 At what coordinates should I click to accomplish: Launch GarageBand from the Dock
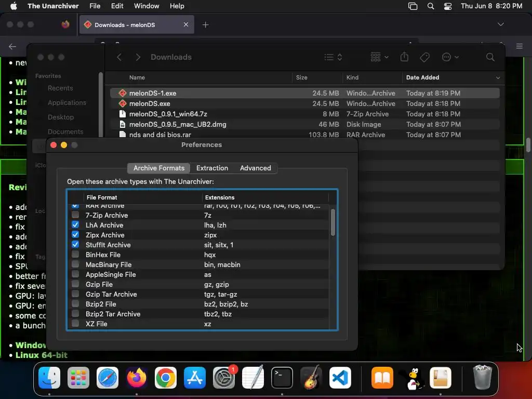coord(311,378)
